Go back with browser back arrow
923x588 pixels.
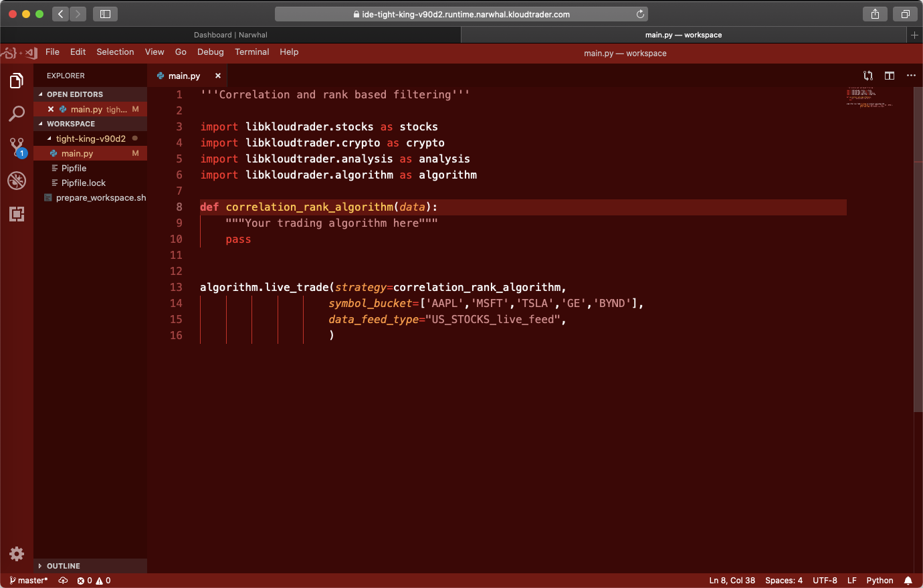61,14
